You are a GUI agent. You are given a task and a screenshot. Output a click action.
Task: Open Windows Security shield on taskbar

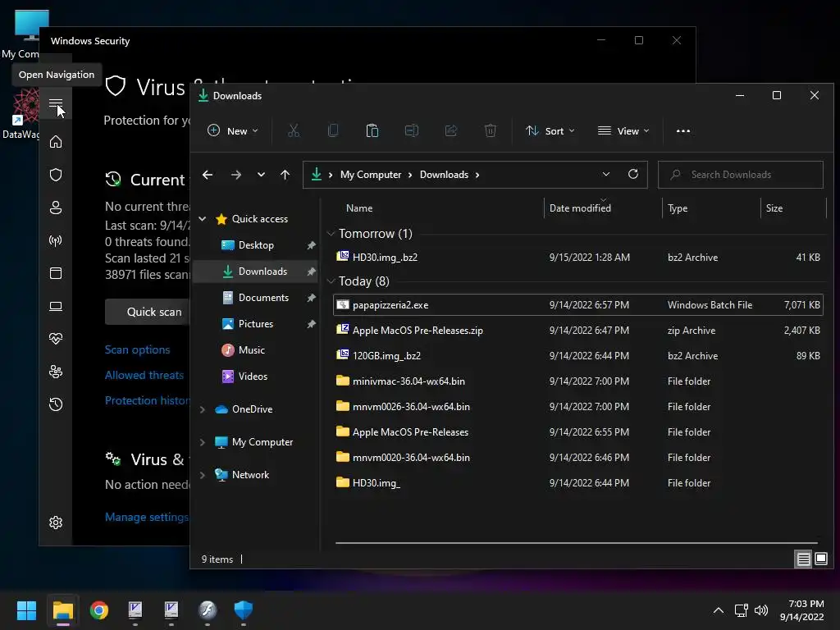click(x=243, y=610)
